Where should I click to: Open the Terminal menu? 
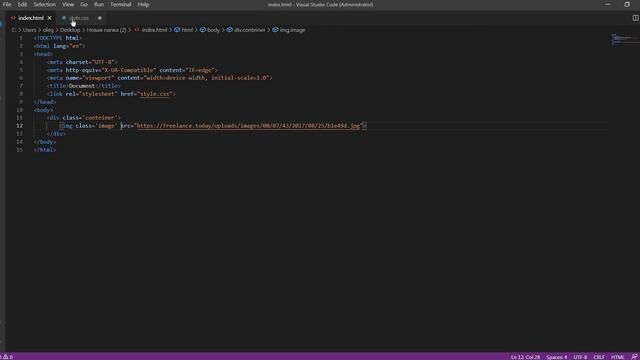120,4
